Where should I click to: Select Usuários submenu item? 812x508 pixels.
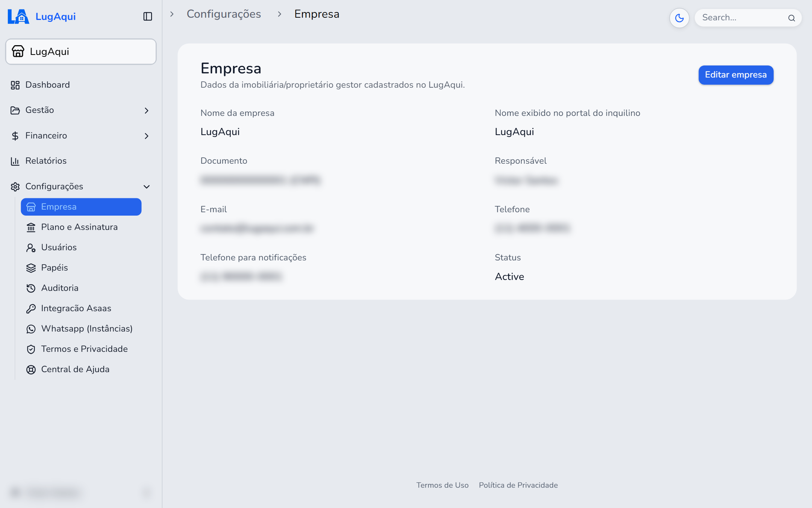(x=81, y=248)
